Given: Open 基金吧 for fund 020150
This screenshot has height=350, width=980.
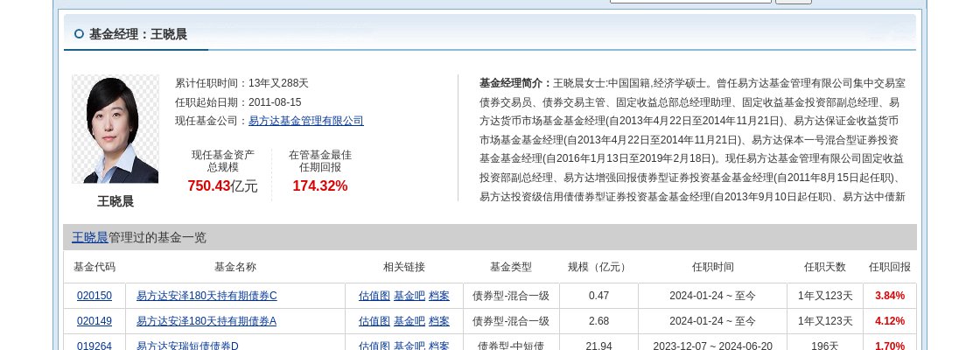Looking at the screenshot, I should [409, 296].
